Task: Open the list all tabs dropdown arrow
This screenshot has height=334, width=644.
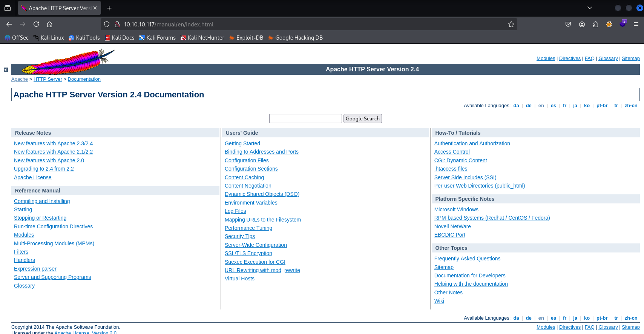Action: tap(590, 8)
